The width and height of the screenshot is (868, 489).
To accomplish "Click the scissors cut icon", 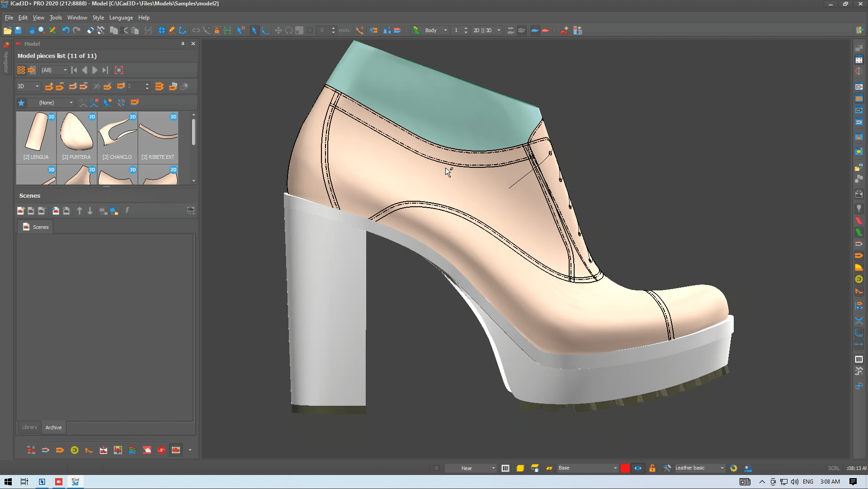I will tap(125, 30).
